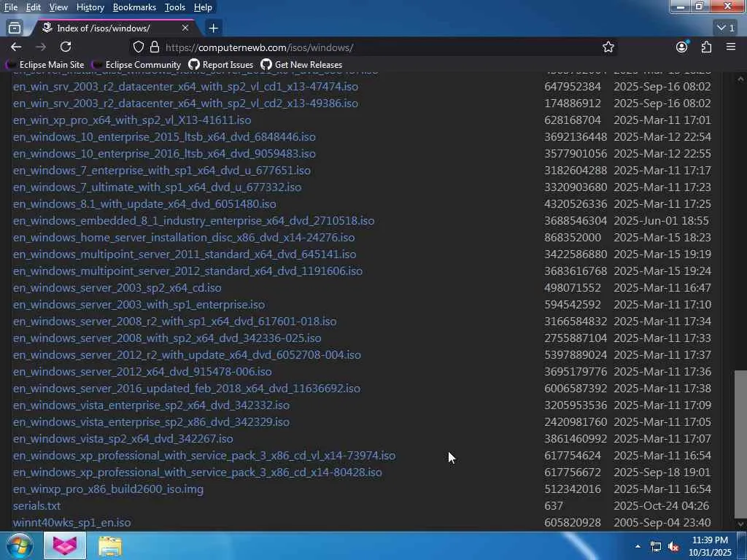Image resolution: width=747 pixels, height=560 pixels.
Task: Open Eclipse Community bookmark
Action: 136,65
